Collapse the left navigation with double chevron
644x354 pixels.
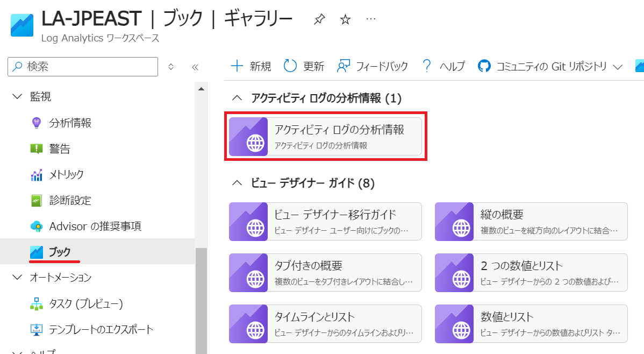tap(195, 67)
